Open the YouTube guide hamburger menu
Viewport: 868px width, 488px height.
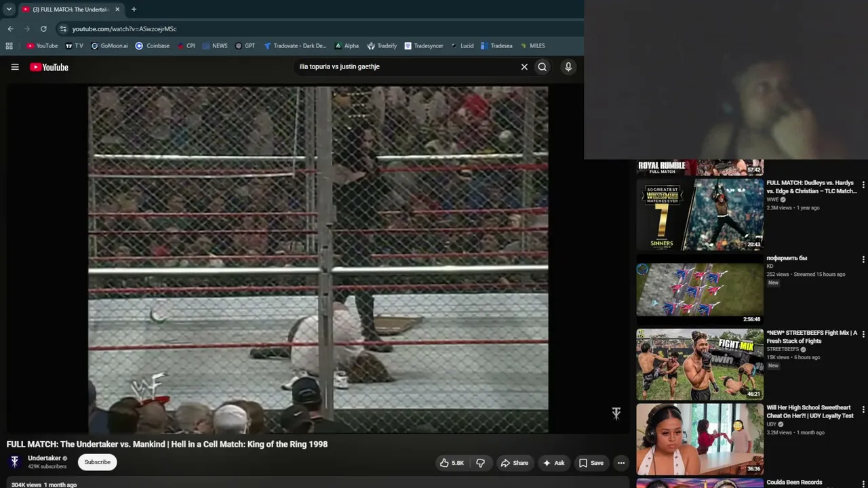point(15,67)
